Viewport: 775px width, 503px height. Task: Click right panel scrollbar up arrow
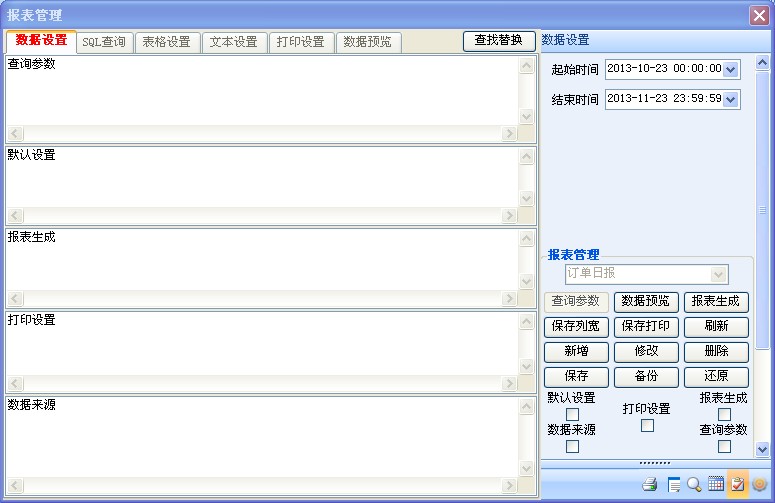pos(762,63)
